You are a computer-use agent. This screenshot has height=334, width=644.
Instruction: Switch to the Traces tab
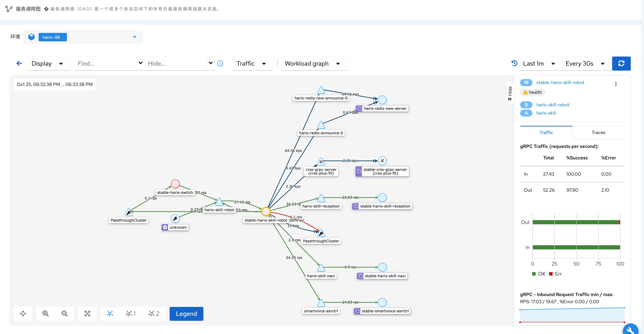click(598, 133)
